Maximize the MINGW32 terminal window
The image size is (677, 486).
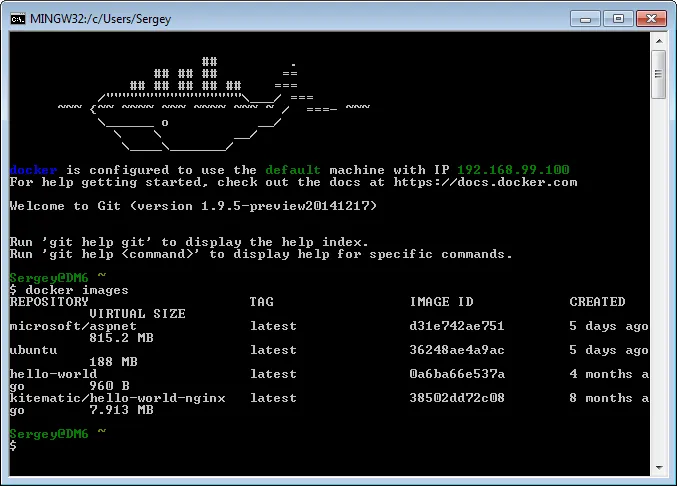tap(618, 19)
